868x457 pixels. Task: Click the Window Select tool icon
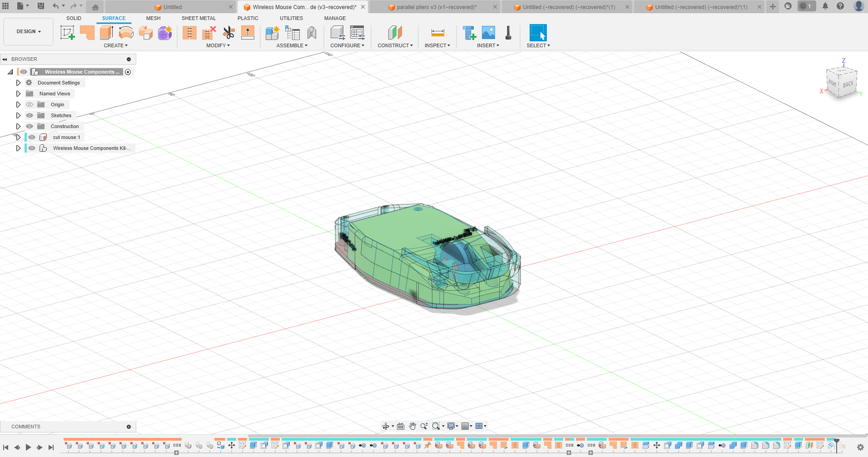[538, 33]
